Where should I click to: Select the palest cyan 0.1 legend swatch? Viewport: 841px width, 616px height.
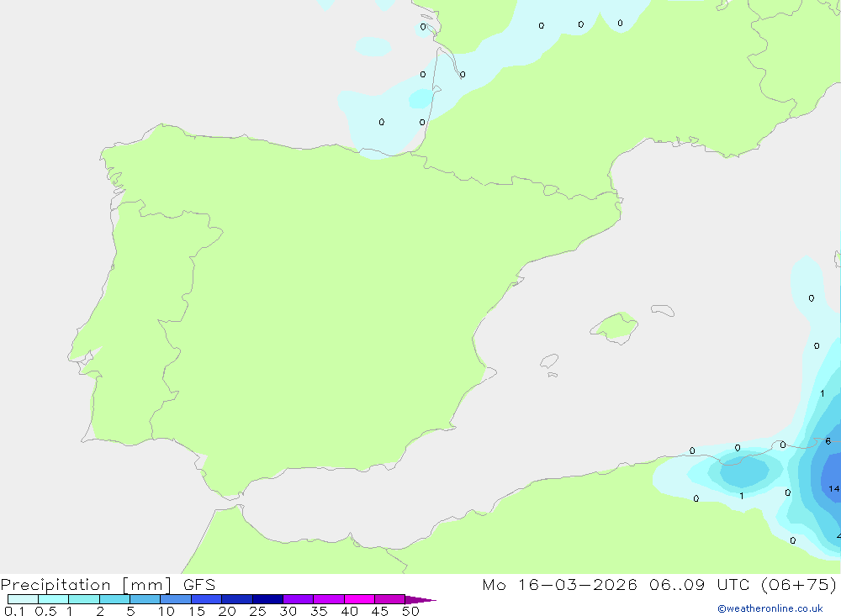(23, 599)
